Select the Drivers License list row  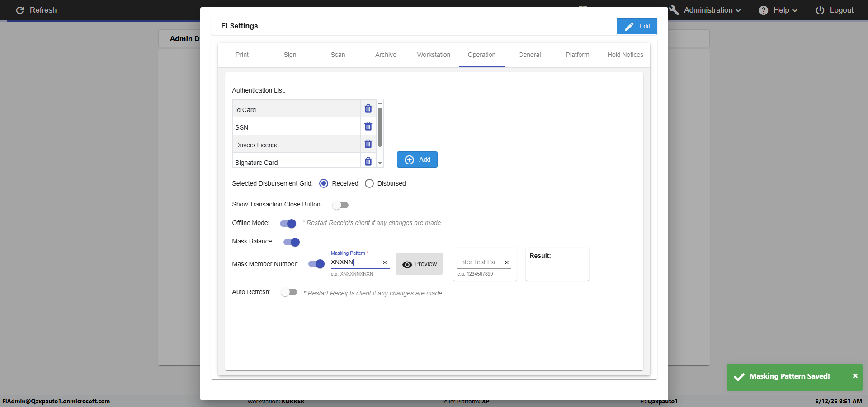[297, 144]
